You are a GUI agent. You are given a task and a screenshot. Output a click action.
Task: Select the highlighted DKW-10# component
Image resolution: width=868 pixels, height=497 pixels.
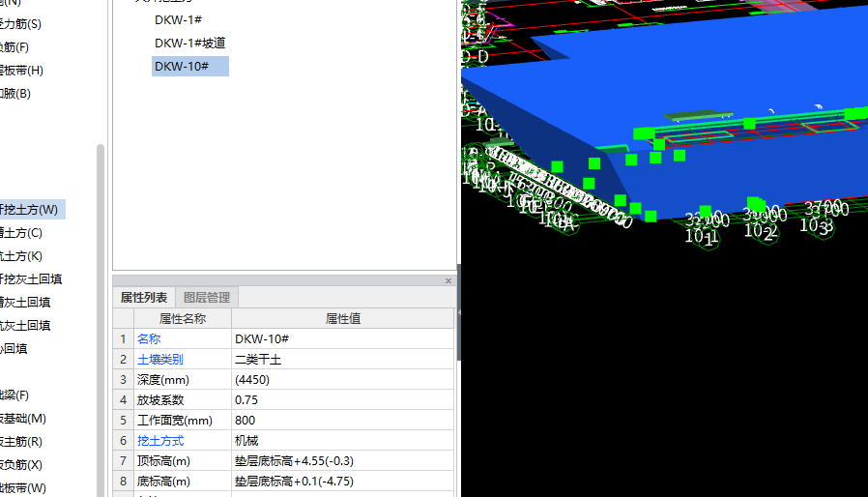point(189,67)
